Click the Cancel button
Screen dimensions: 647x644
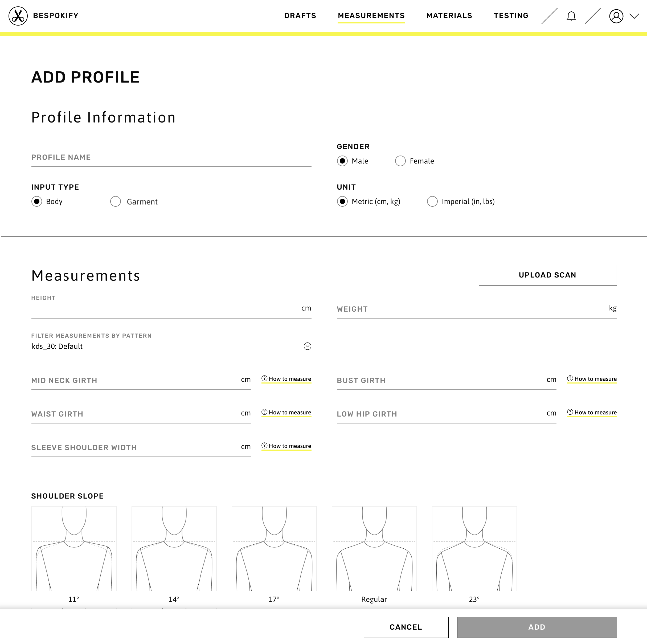pyautogui.click(x=406, y=627)
